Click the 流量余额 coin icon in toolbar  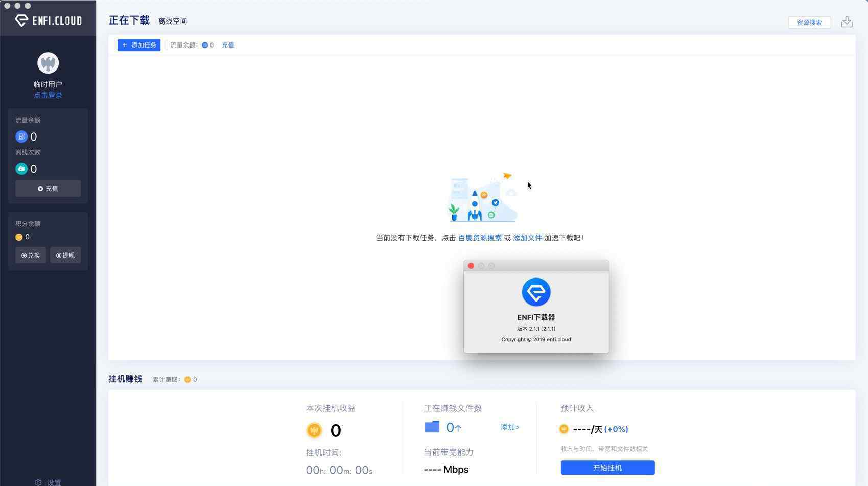[x=205, y=45]
